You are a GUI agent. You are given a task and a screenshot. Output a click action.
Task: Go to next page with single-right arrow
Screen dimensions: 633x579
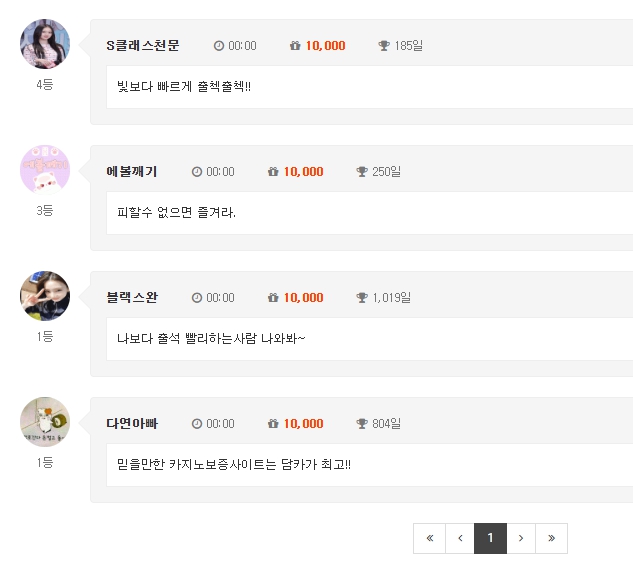pyautogui.click(x=521, y=538)
